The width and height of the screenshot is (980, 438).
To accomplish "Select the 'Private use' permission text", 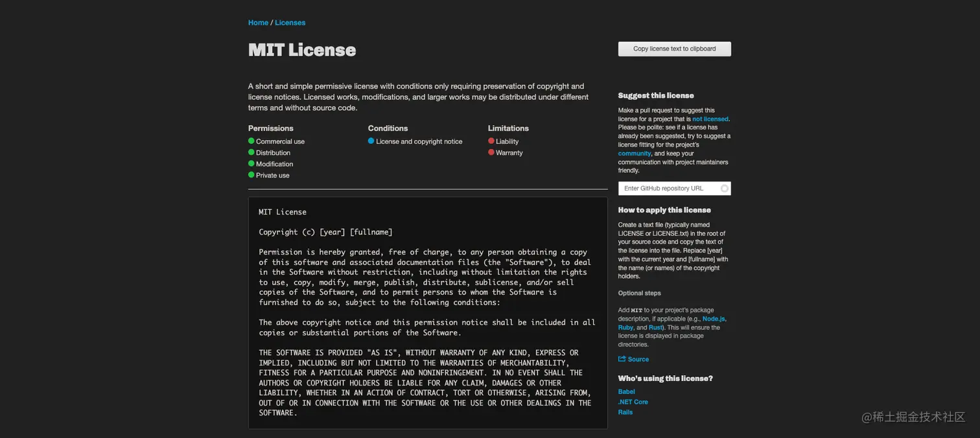I will (272, 176).
